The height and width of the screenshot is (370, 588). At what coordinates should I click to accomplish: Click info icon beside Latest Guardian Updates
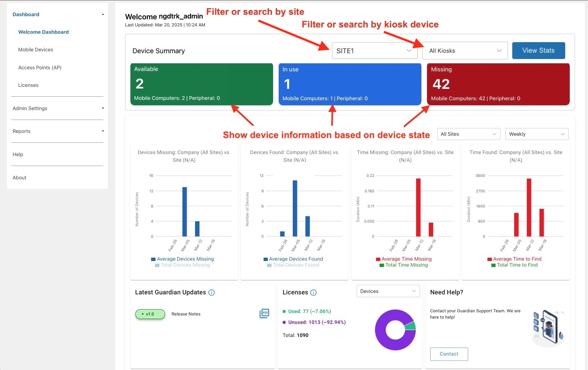pyautogui.click(x=212, y=293)
